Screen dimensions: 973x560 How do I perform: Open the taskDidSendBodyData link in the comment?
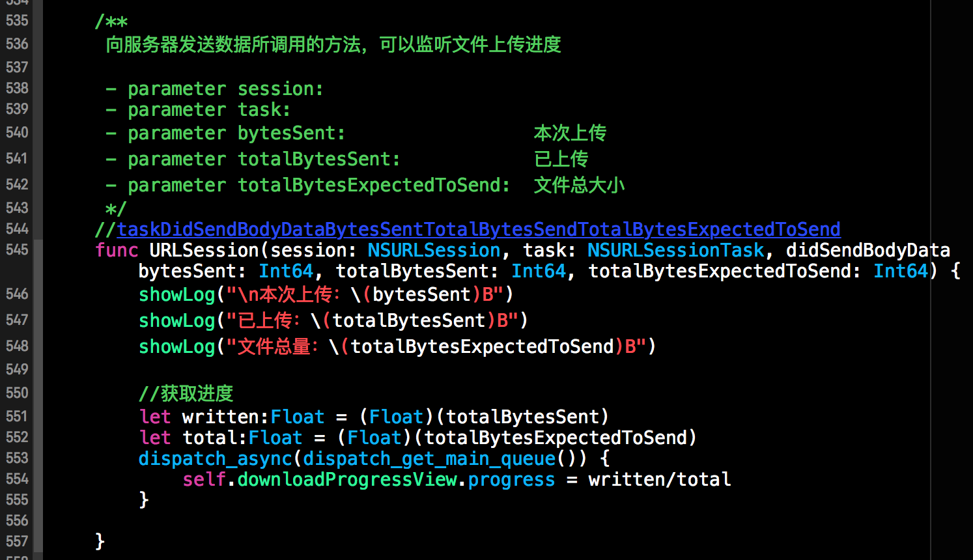point(478,229)
